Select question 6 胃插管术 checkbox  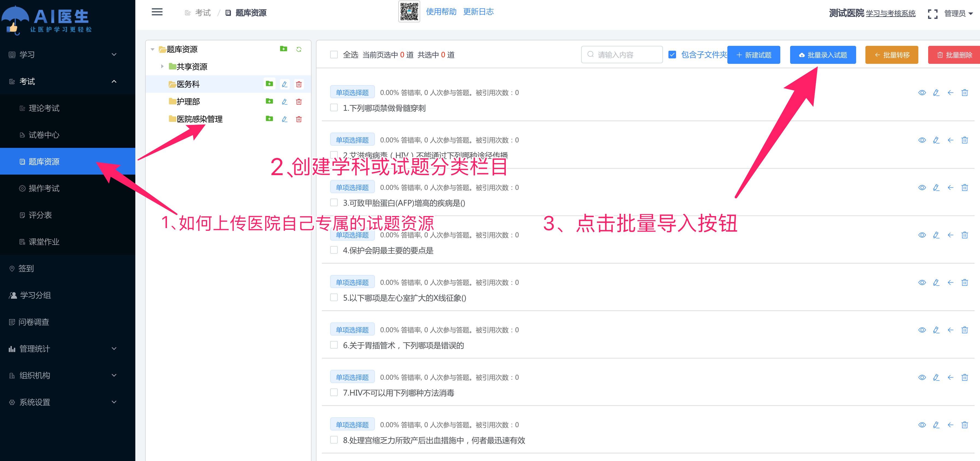334,345
